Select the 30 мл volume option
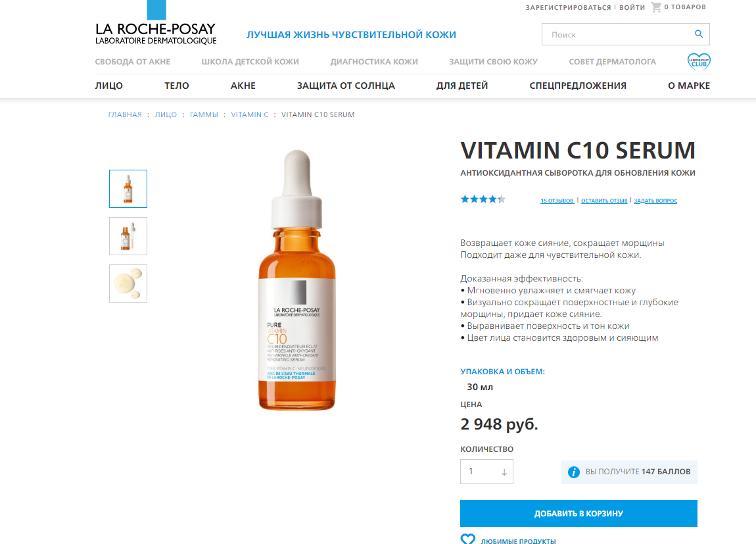 480,387
